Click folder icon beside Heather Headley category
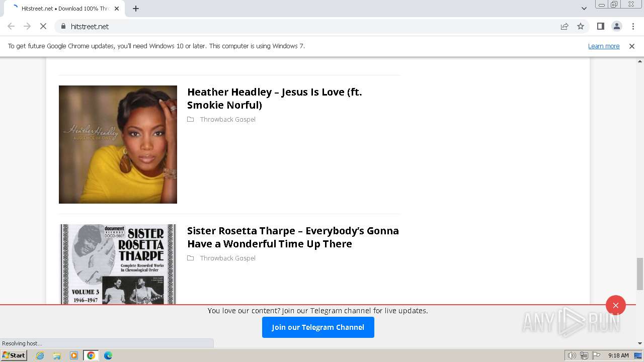 pyautogui.click(x=191, y=119)
